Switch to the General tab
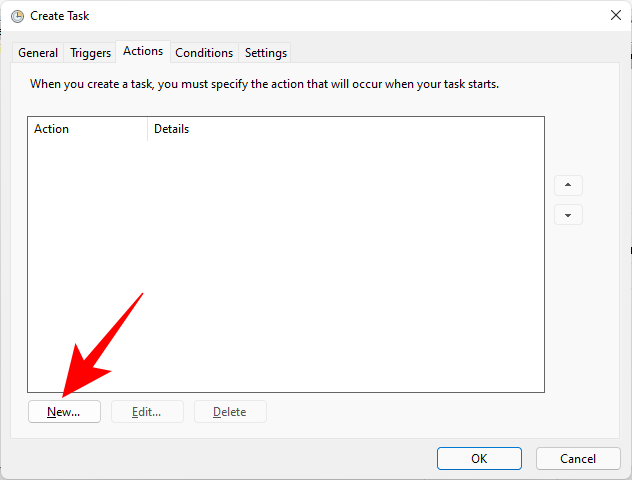Image resolution: width=632 pixels, height=480 pixels. (38, 53)
